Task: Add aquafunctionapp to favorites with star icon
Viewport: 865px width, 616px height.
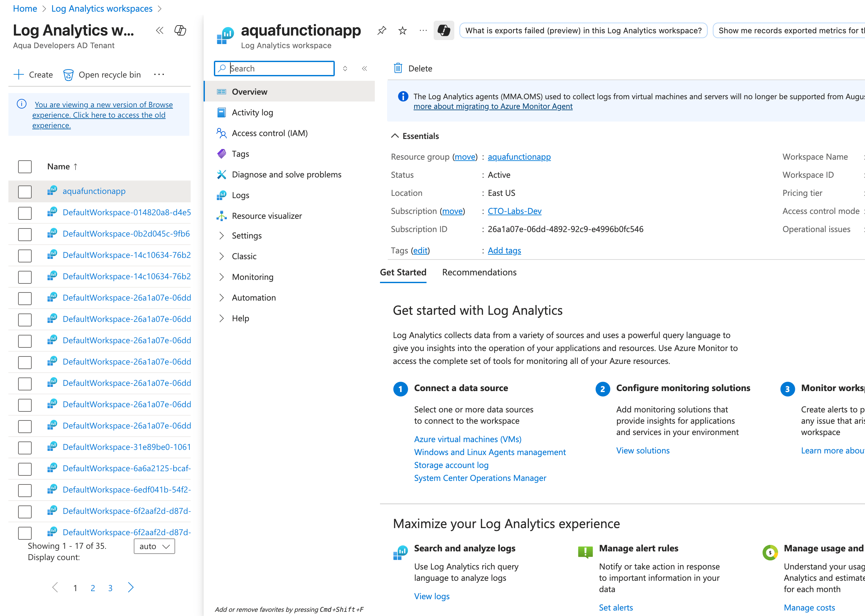Action: click(x=402, y=30)
